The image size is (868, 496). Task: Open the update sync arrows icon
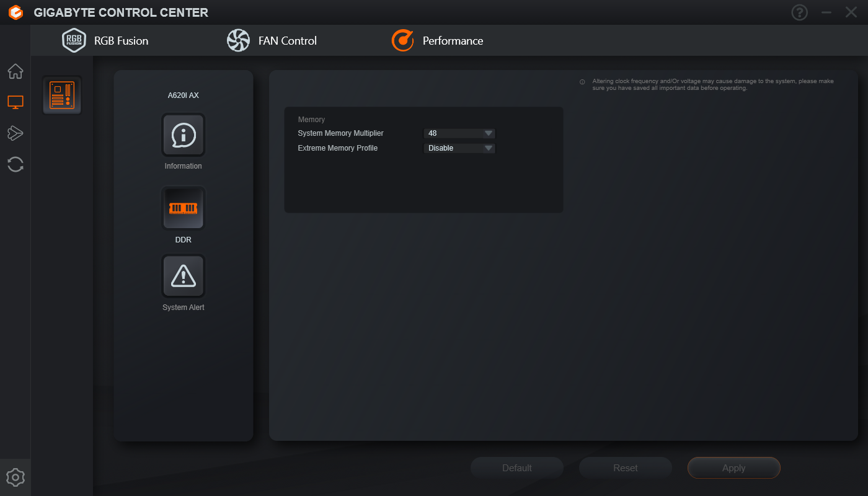(x=15, y=164)
